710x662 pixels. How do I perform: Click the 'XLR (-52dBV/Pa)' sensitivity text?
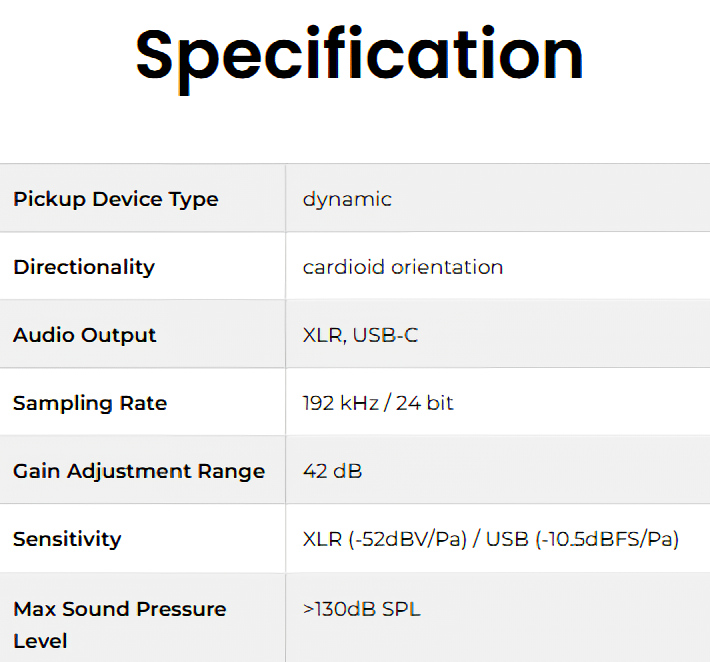coord(383,539)
